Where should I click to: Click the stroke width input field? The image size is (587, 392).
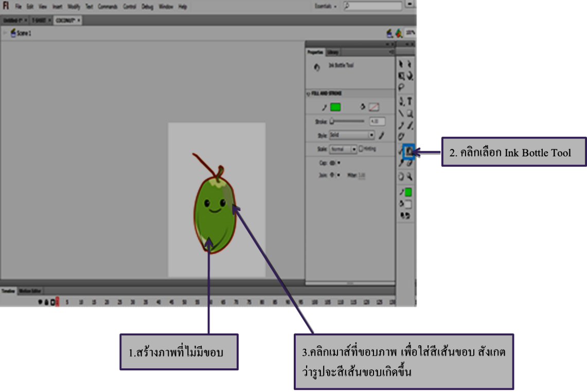point(377,121)
